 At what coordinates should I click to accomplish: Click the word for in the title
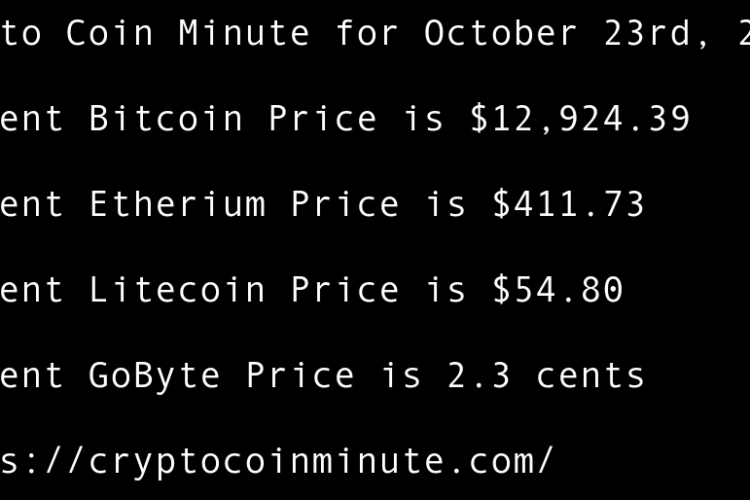tap(367, 34)
